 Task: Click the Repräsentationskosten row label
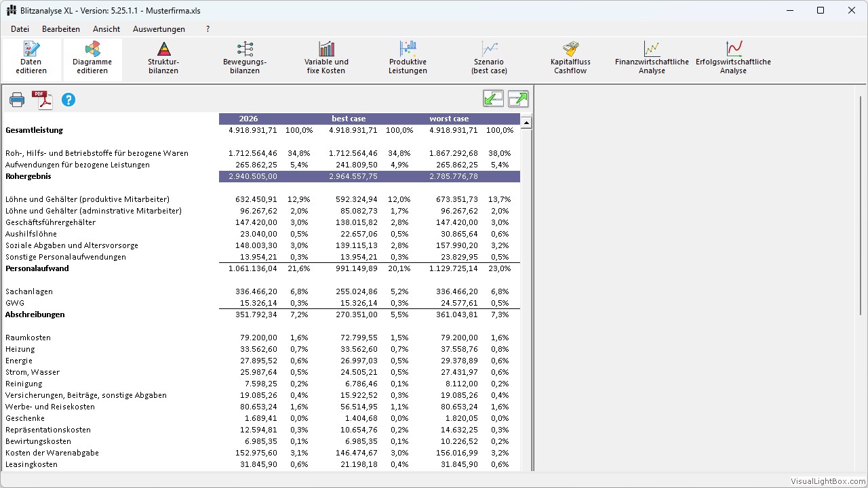click(x=48, y=430)
